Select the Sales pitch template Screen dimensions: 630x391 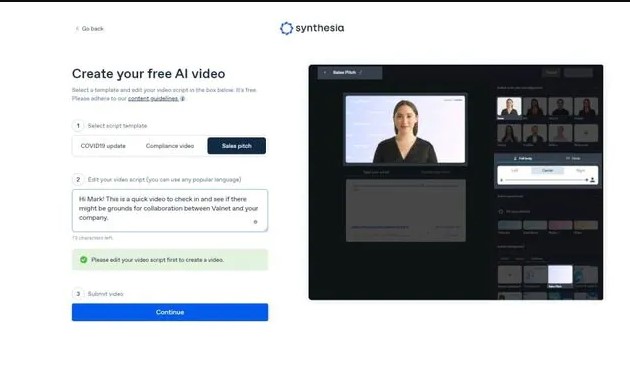[x=237, y=146]
